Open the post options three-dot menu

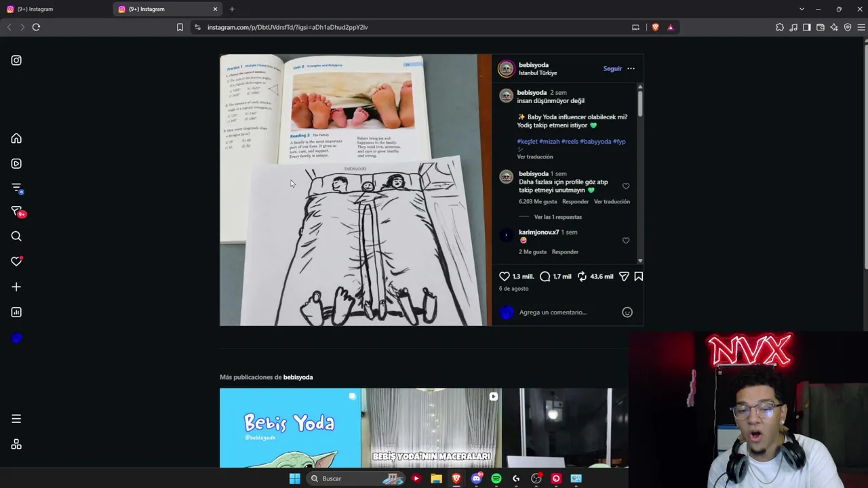pyautogui.click(x=631, y=68)
